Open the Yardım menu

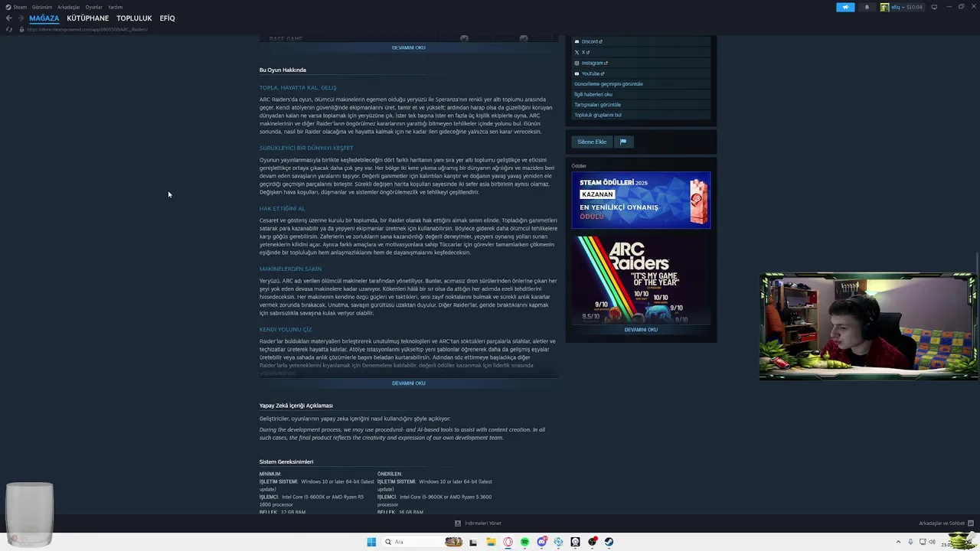pos(115,7)
